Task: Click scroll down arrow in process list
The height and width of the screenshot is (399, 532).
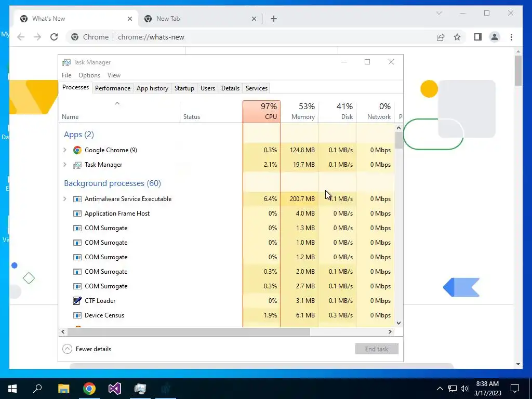Action: coord(398,323)
